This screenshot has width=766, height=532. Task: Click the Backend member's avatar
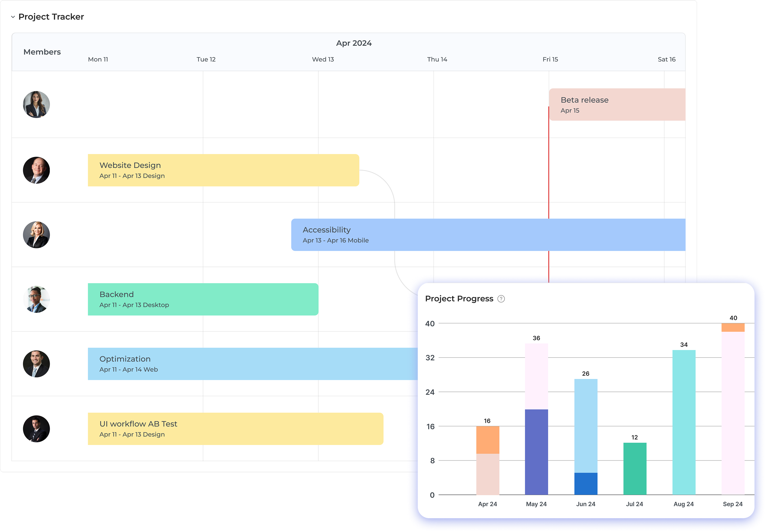36,299
